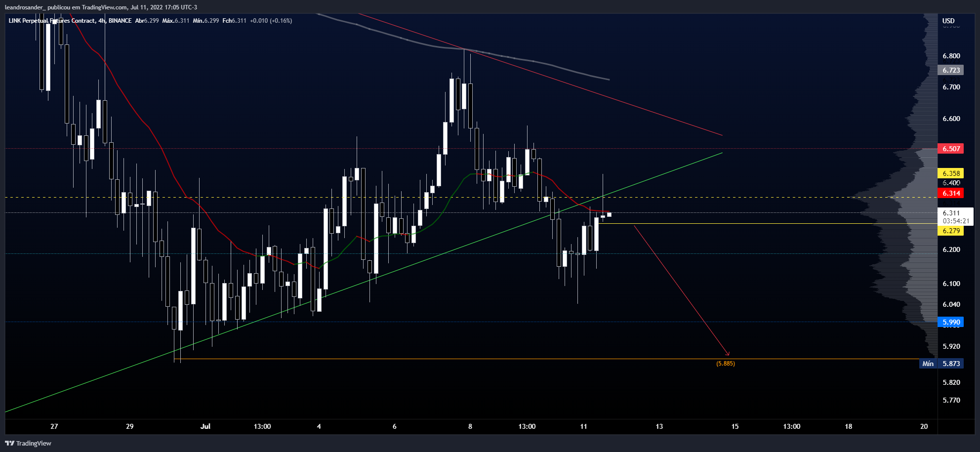Select the Abr6.299 open value
Screen dimensions: 980x452
coord(147,21)
